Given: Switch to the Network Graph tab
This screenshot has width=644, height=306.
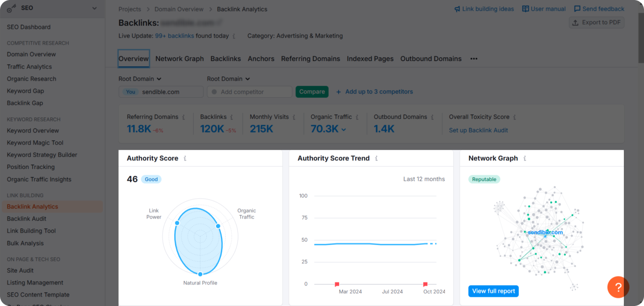Looking at the screenshot, I should (x=179, y=59).
